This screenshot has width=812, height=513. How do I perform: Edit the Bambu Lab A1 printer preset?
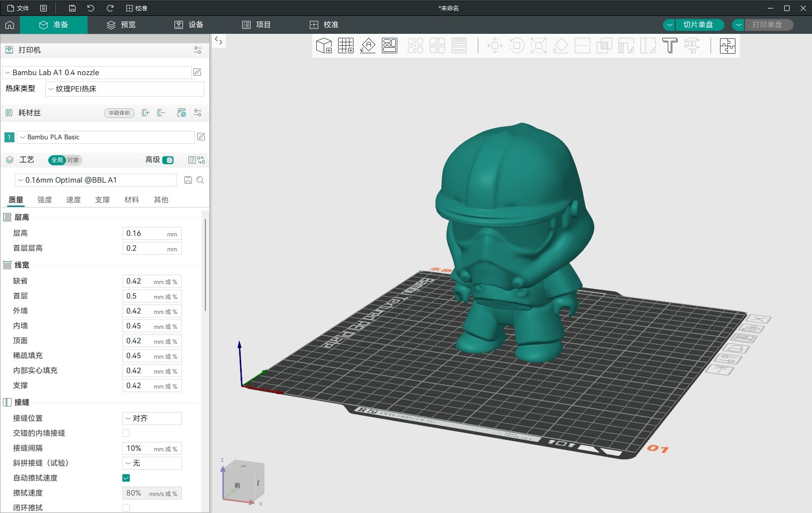coord(197,72)
